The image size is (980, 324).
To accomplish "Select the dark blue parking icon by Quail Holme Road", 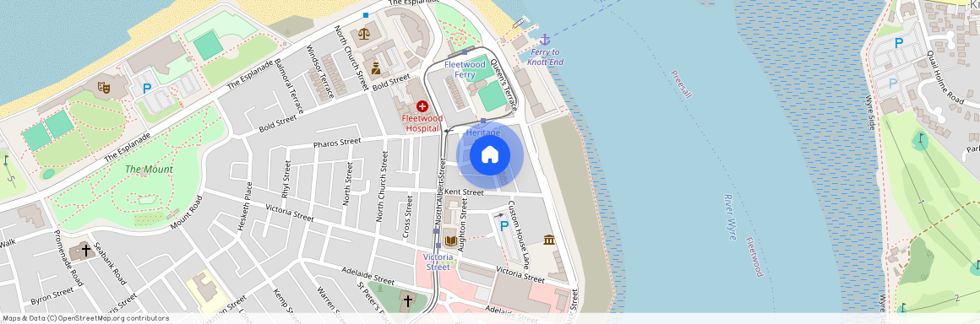I will (x=899, y=43).
